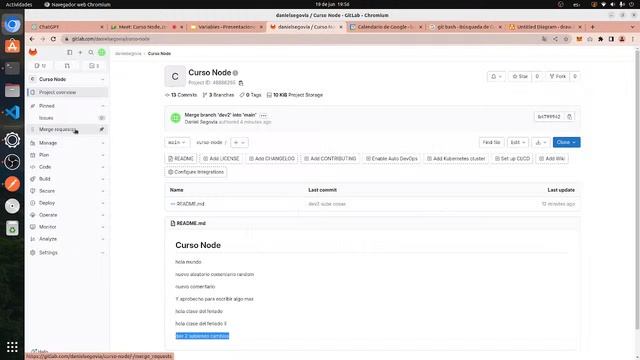This screenshot has width=640, height=360.
Task: Fork the Curso Node project
Action: (558, 76)
